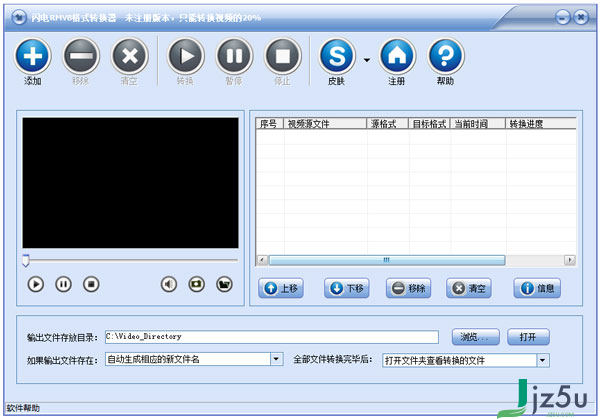The width and height of the screenshot is (600, 419).
Task: Click the toolbar 移除 (remove) minus icon
Action: tap(81, 56)
